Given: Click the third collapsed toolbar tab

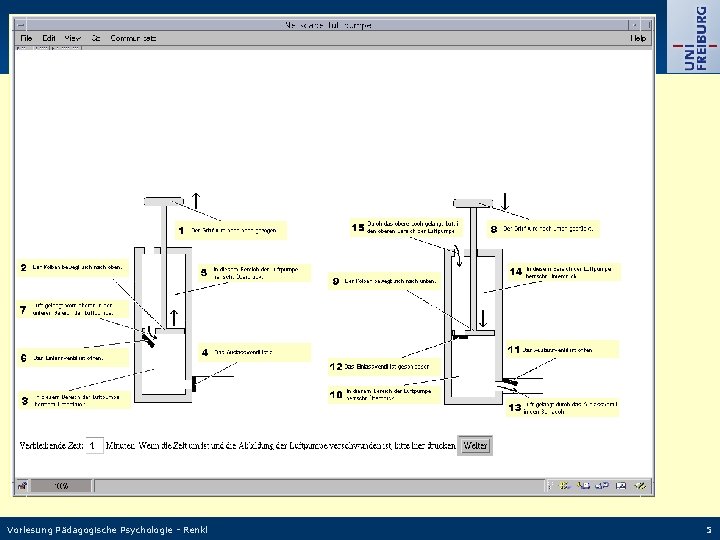Looking at the screenshot, I should [66, 47].
